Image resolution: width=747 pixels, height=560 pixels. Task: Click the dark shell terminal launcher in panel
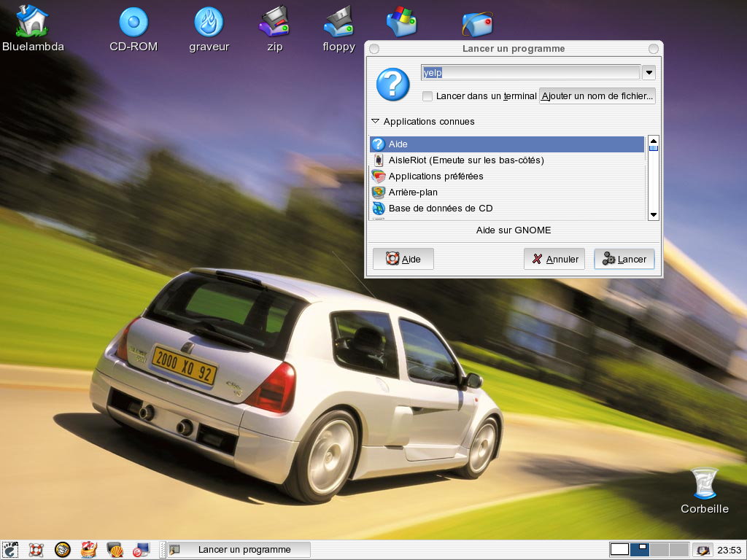tap(115, 550)
